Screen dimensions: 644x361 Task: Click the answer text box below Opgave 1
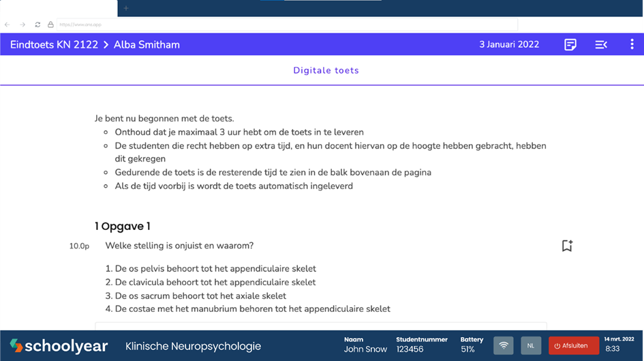pos(320,326)
